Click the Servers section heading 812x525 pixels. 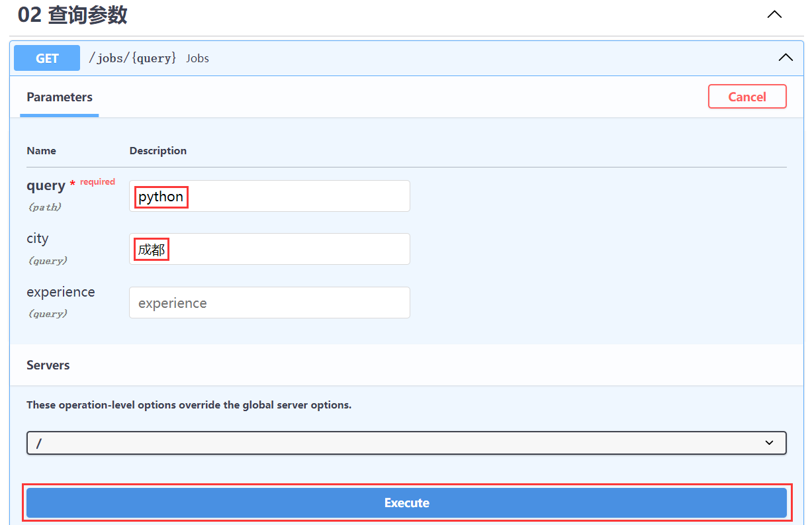48,365
